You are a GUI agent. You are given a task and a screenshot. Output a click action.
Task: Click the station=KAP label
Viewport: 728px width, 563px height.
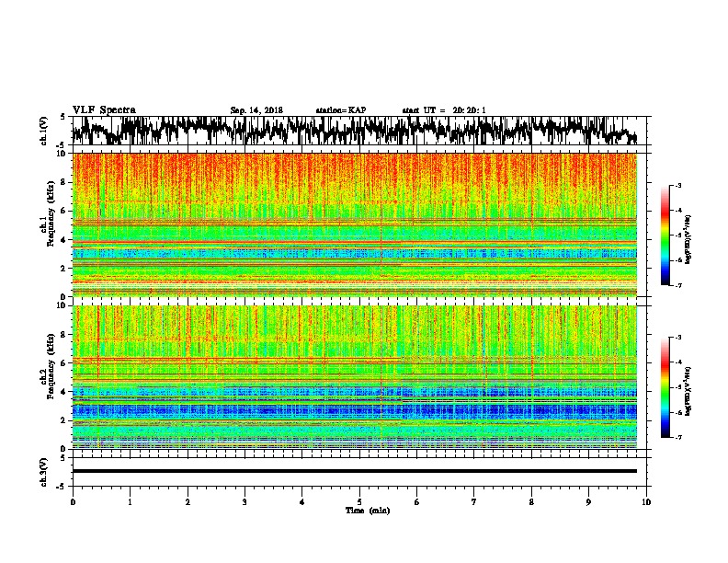pos(341,110)
